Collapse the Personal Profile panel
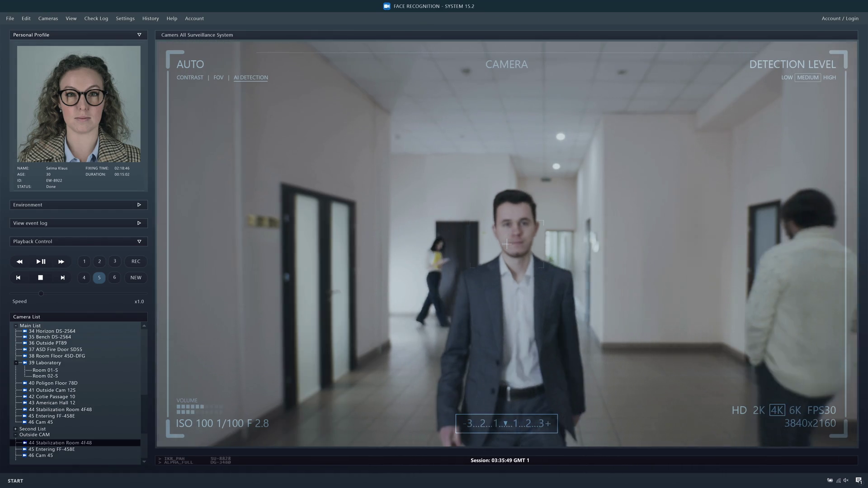Screen dimensions: 868x488 139,35
